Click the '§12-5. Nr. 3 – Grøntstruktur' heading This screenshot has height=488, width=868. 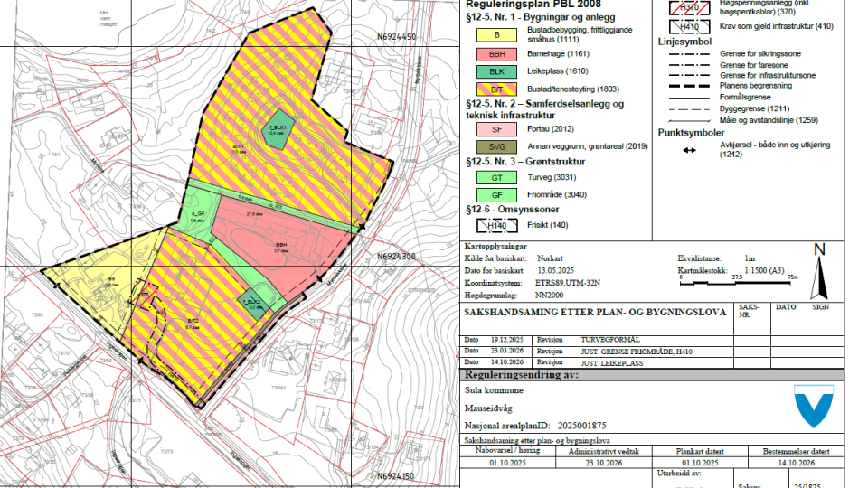click(525, 162)
